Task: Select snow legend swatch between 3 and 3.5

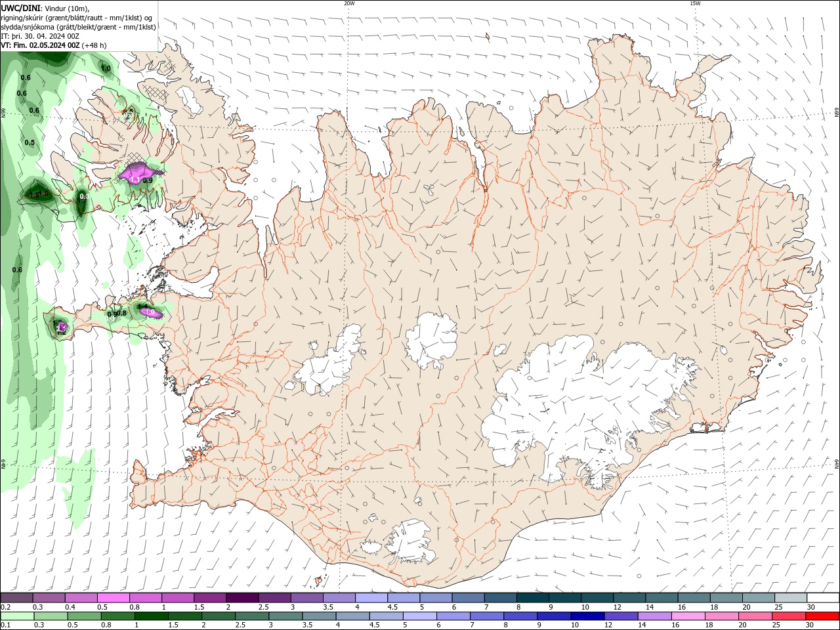Action: click(306, 598)
